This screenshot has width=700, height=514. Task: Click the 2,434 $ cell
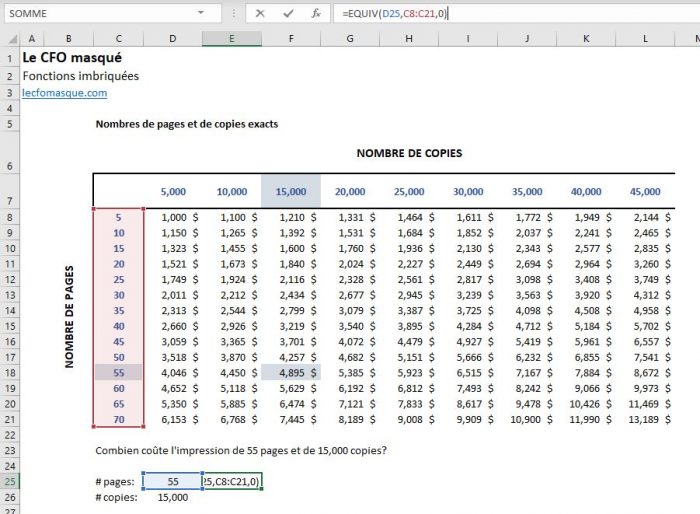point(298,295)
